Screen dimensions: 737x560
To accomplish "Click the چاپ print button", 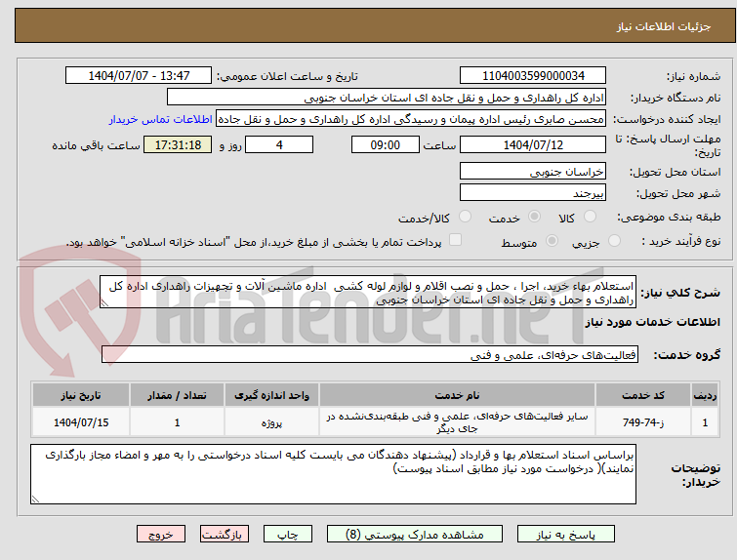I will click(x=288, y=535).
